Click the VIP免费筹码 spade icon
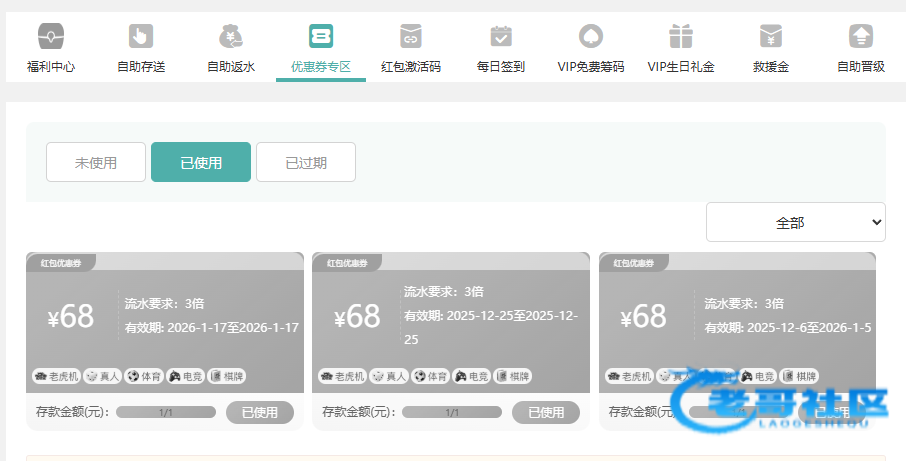 pos(590,37)
